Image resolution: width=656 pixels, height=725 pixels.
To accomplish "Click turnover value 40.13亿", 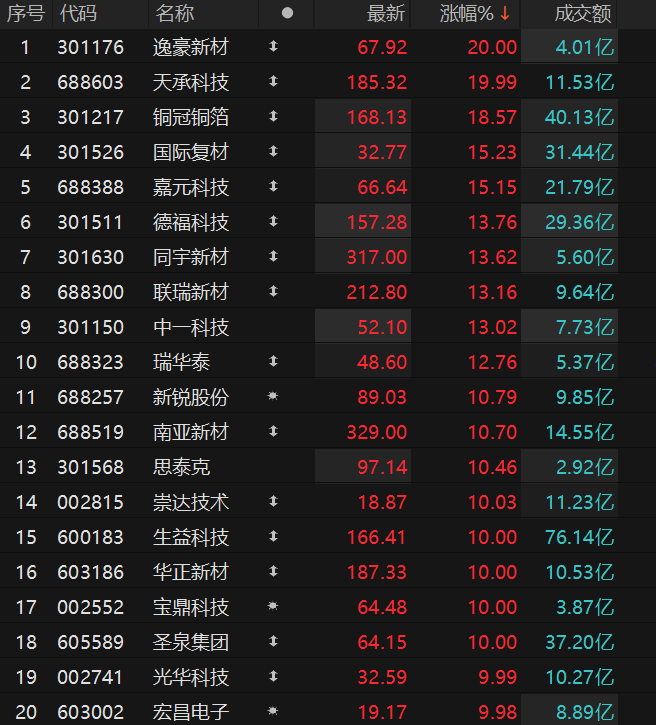I will point(580,117).
